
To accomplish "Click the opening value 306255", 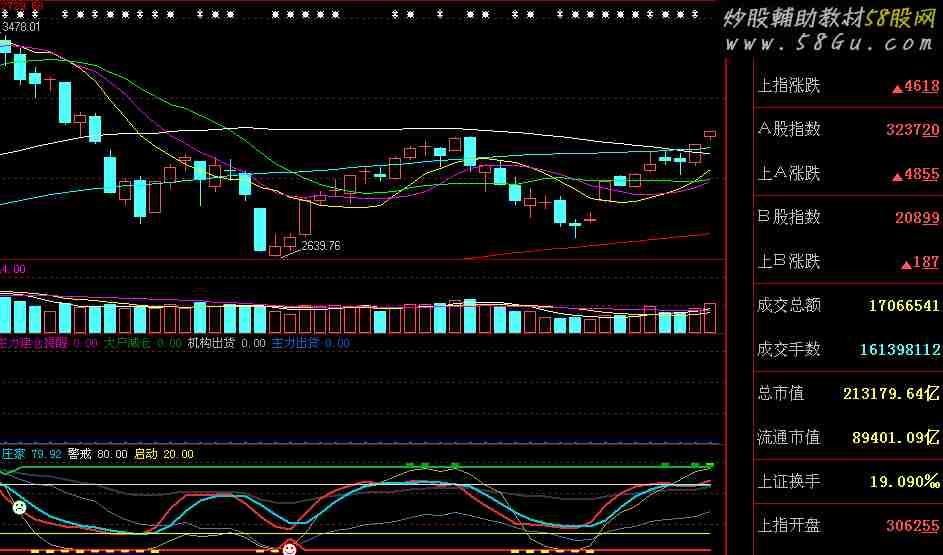I will point(912,526).
